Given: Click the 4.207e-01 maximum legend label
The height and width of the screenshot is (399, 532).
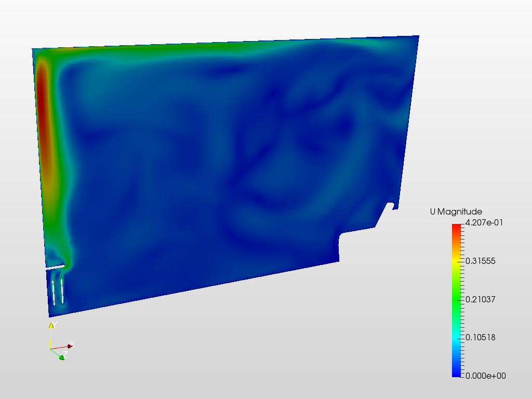Looking at the screenshot, I should click(x=484, y=222).
